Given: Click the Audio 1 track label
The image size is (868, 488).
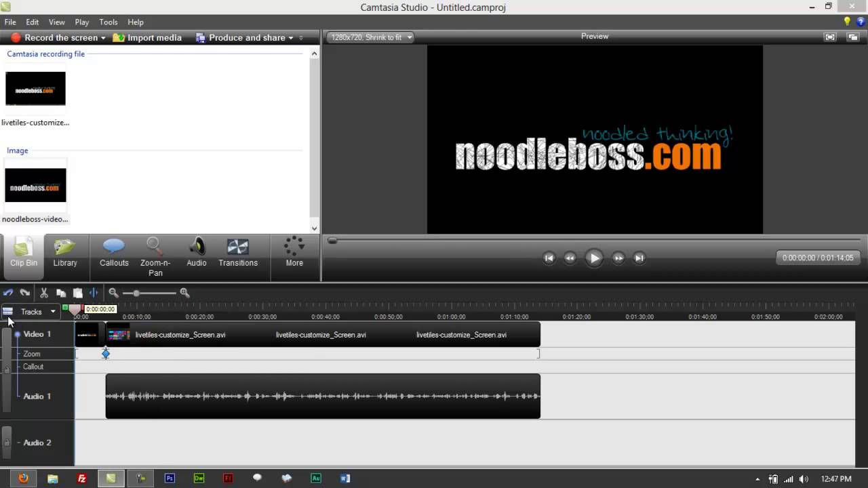Looking at the screenshot, I should 37,396.
